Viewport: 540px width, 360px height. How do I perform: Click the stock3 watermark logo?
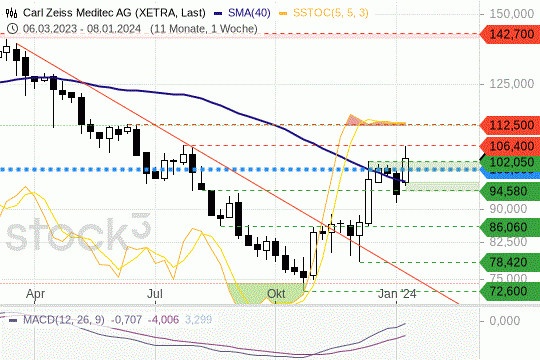pyautogui.click(x=78, y=233)
